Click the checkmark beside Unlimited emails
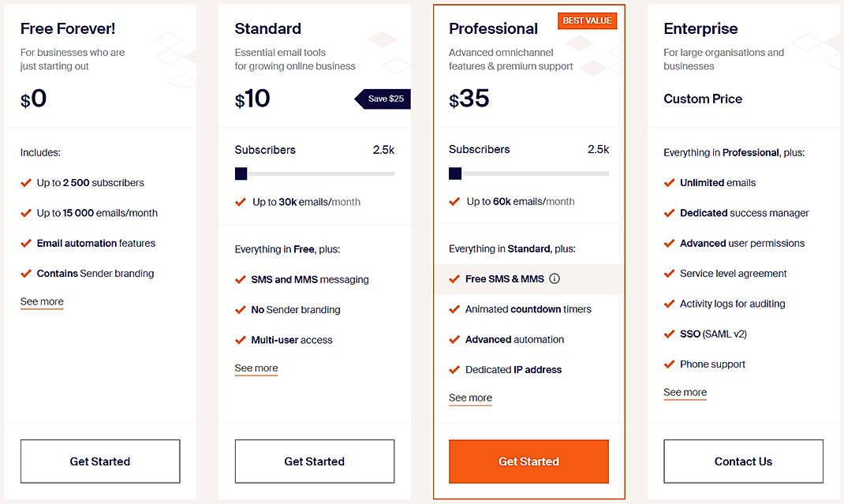The height and width of the screenshot is (504, 844). point(670,182)
